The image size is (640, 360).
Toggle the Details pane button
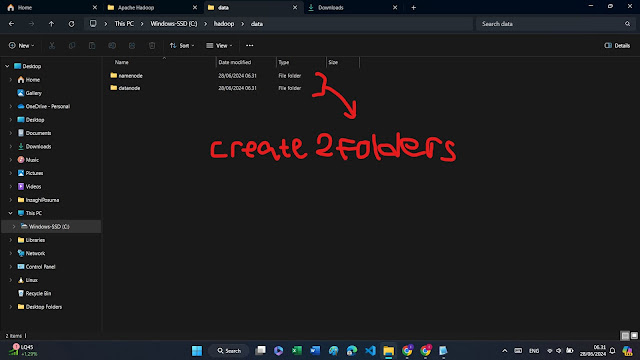click(x=617, y=45)
